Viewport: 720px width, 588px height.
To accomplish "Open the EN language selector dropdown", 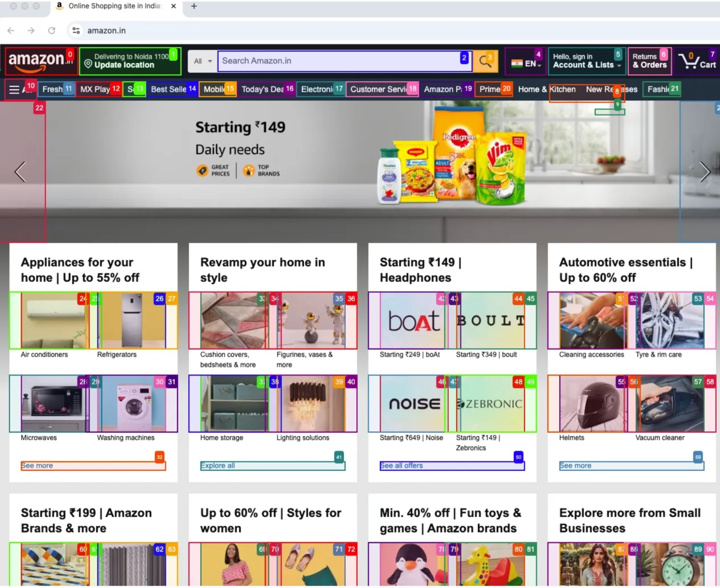I will click(x=526, y=61).
